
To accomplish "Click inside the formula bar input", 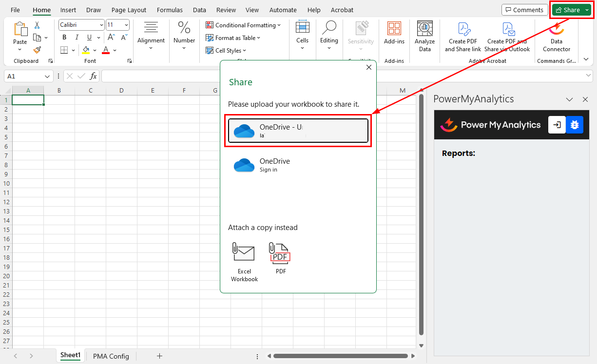I will 341,77.
